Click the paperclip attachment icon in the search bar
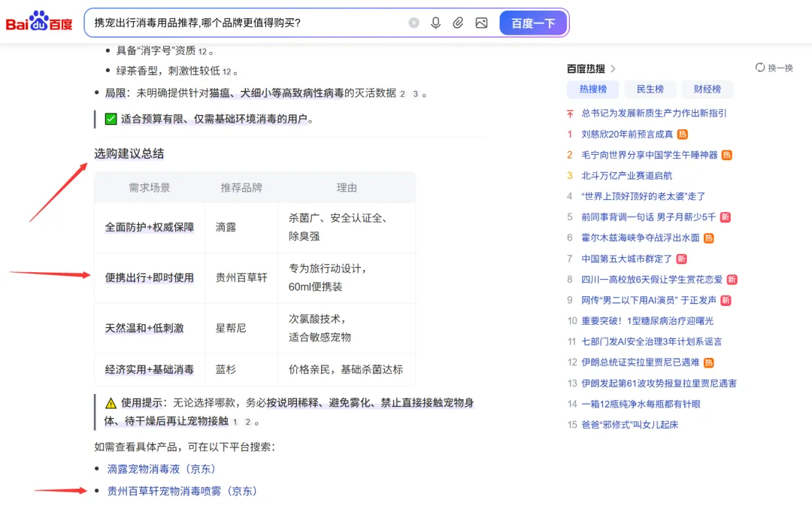This screenshot has width=812, height=506. coord(458,23)
